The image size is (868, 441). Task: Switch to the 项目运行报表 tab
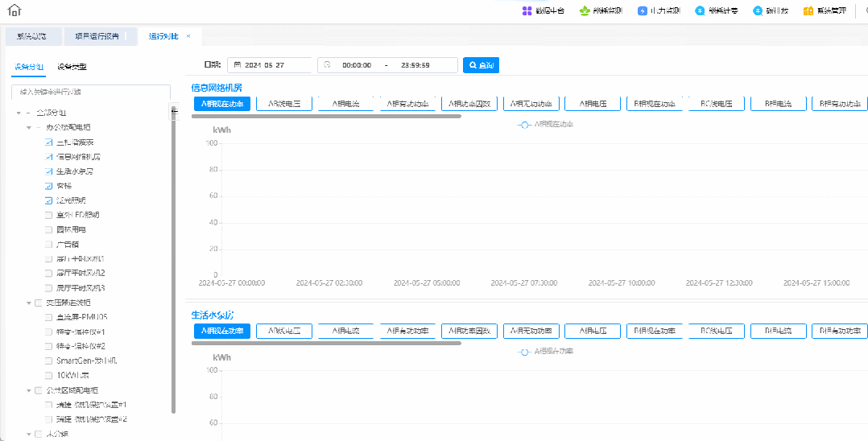pyautogui.click(x=97, y=36)
